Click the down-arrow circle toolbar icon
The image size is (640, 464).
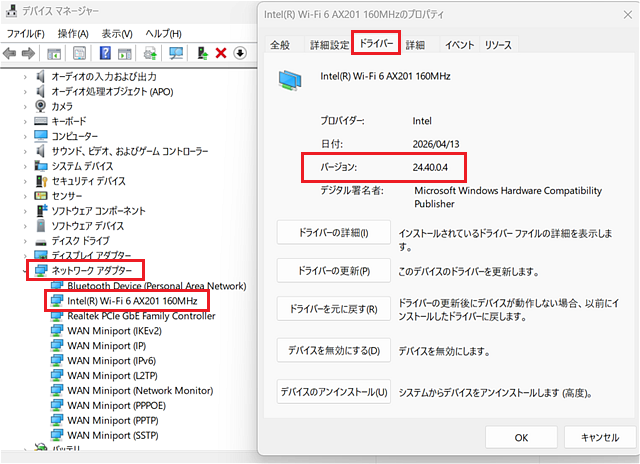pos(240,53)
